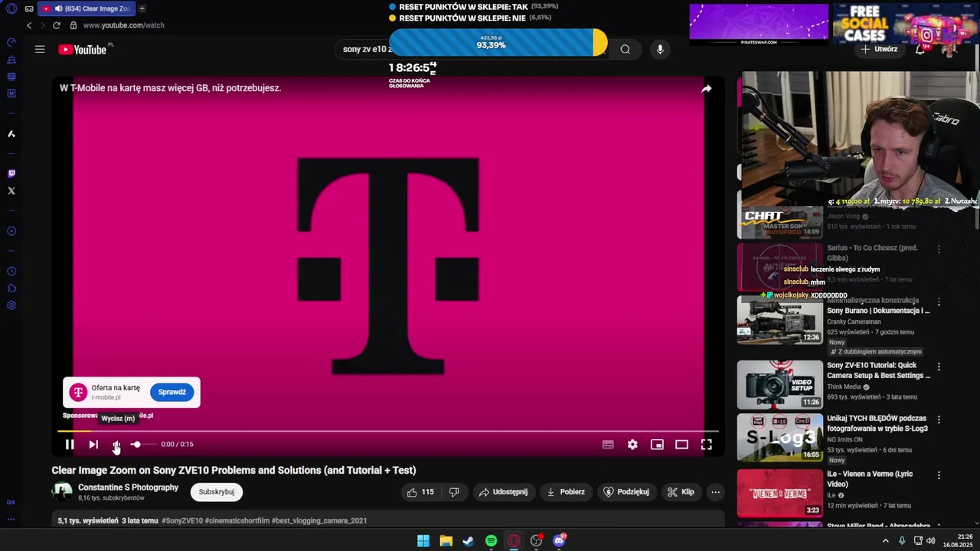Screen dimensions: 980x551
Task: Open options menu for the Sarius video
Action: pos(939,249)
